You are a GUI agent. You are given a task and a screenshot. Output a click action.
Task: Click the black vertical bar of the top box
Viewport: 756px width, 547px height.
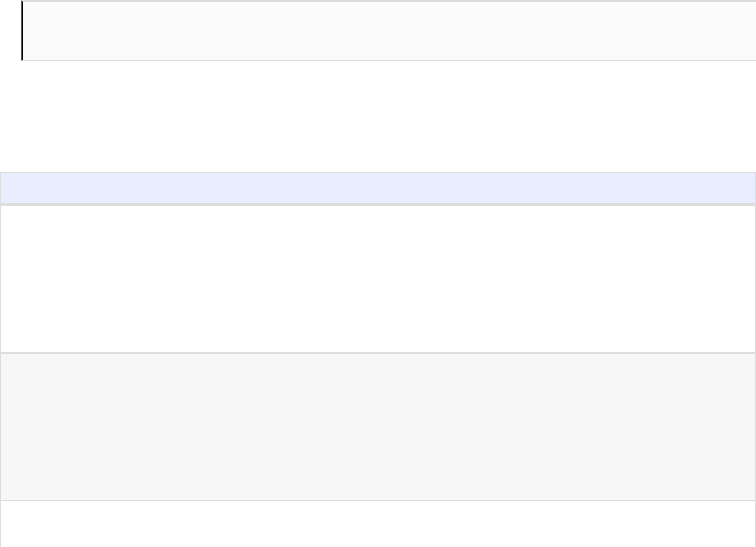pos(22,31)
